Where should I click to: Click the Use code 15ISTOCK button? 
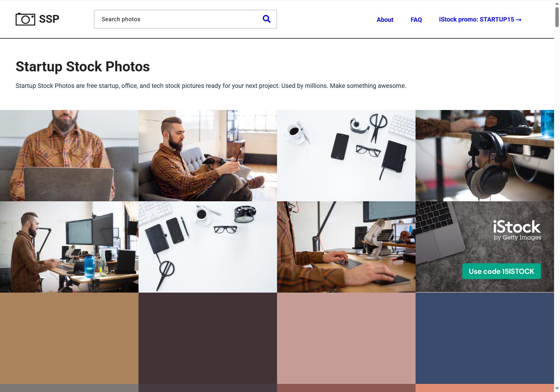(502, 271)
